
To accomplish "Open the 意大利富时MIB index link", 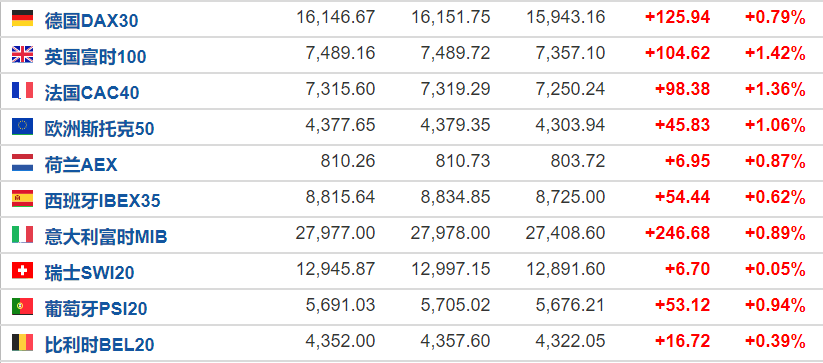I will (x=106, y=237).
